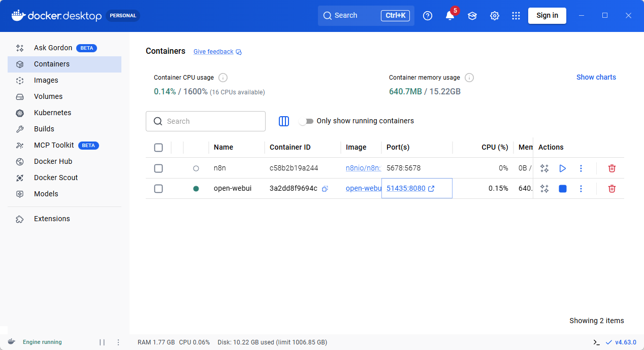Start the n8n container play button
The height and width of the screenshot is (350, 644).
563,168
